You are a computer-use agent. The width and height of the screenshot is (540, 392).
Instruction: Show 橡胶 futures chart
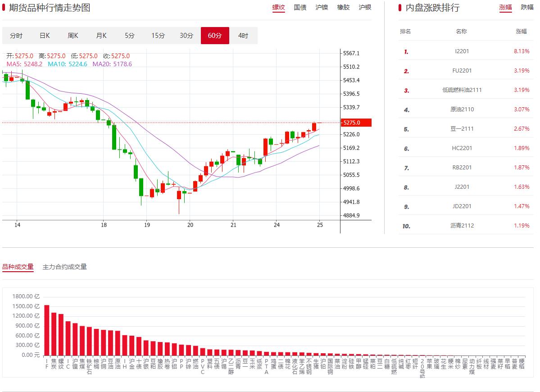pyautogui.click(x=343, y=7)
